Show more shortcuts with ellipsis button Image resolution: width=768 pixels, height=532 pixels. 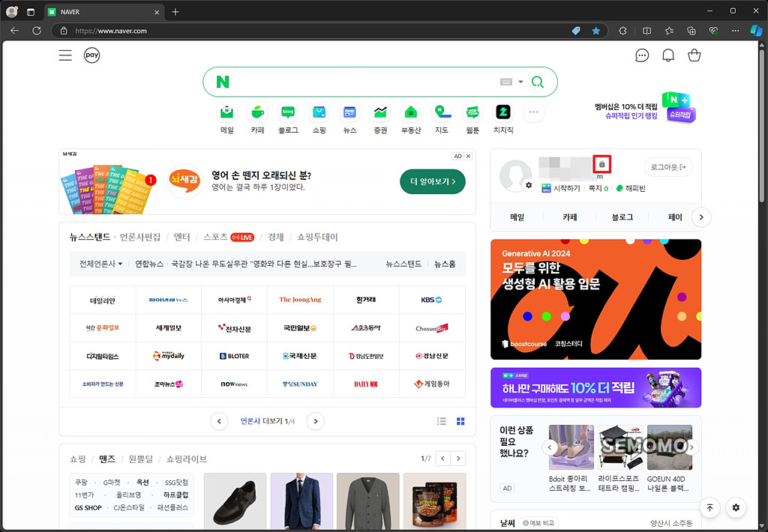click(534, 112)
